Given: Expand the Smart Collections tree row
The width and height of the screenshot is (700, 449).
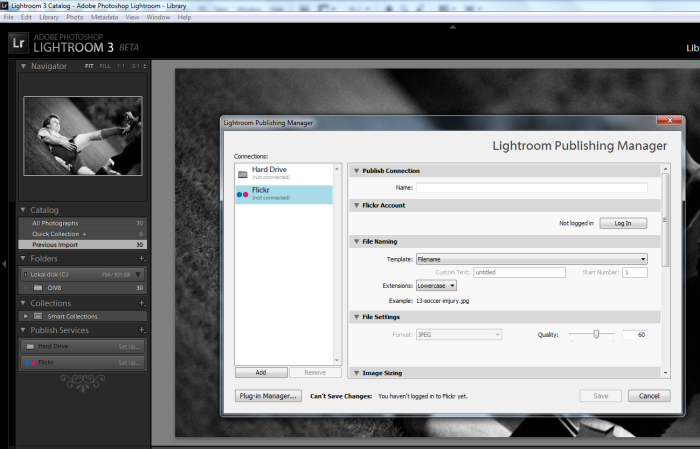Looking at the screenshot, I should pyautogui.click(x=25, y=316).
